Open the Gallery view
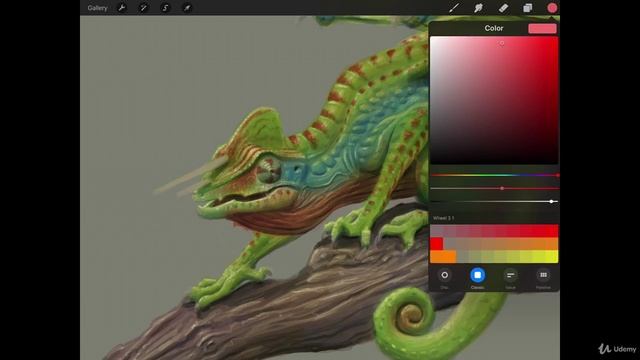Image resolution: width=640 pixels, height=360 pixels. pos(97,8)
